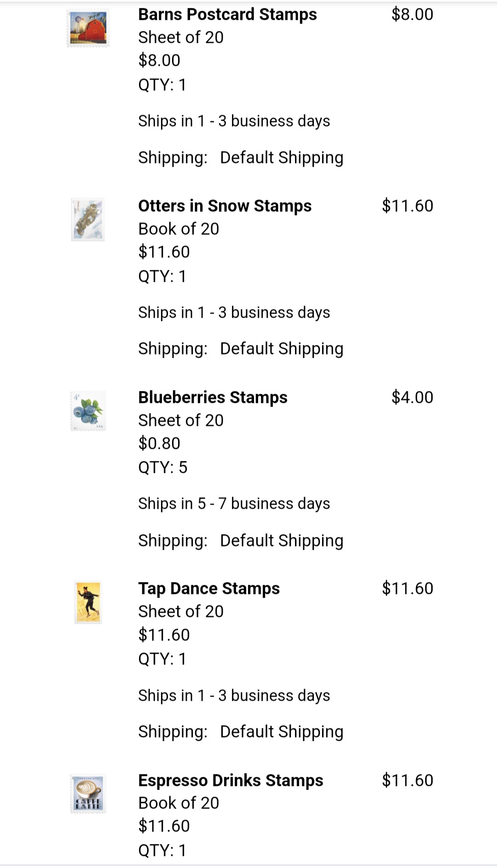Tap the Otters in Snow stamp image
The height and width of the screenshot is (868, 497).
88,219
